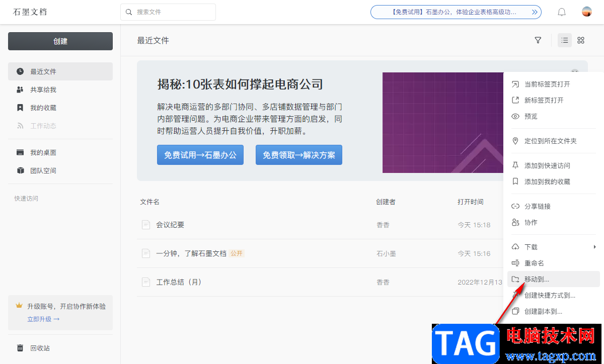604x364 pixels.
Task: Click the bookmark icon for 添加到我的收藏
Action: 515,181
